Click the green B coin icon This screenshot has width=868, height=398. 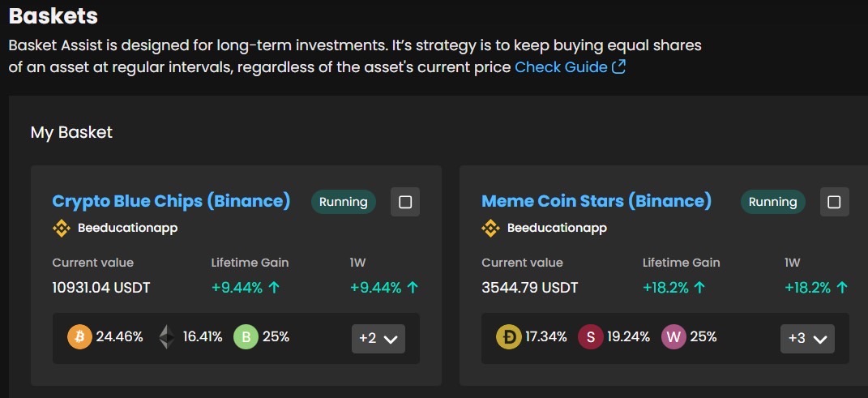pos(246,337)
